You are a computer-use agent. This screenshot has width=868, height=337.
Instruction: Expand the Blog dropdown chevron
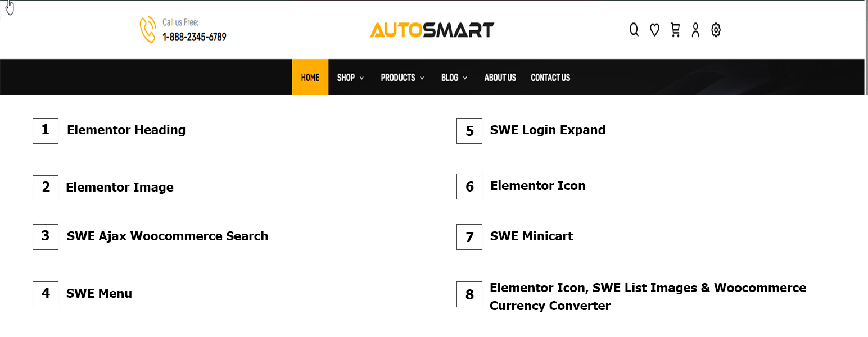(465, 78)
